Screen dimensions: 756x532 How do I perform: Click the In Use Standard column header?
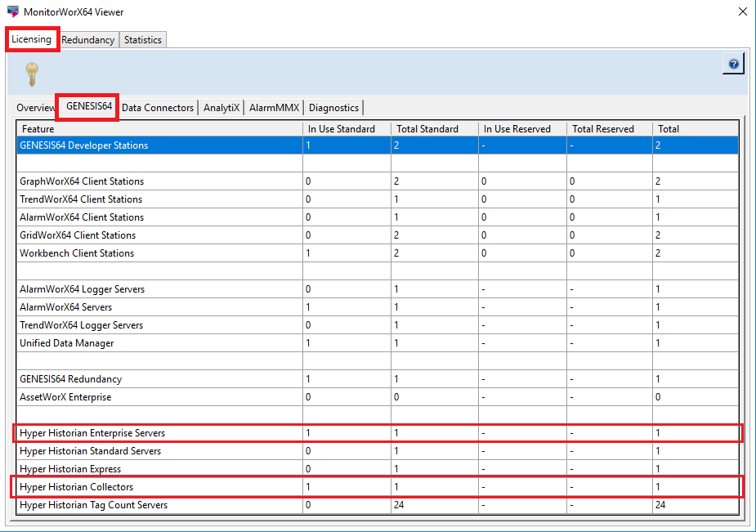coord(347,128)
